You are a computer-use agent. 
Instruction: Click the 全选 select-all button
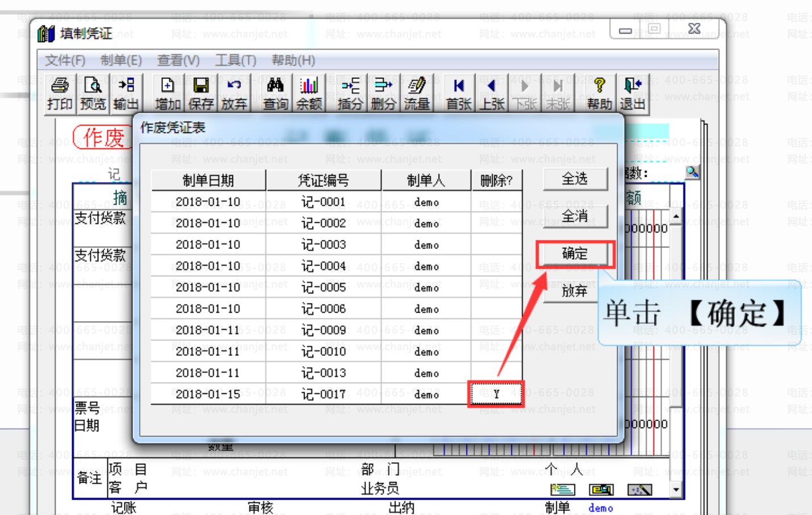point(575,179)
